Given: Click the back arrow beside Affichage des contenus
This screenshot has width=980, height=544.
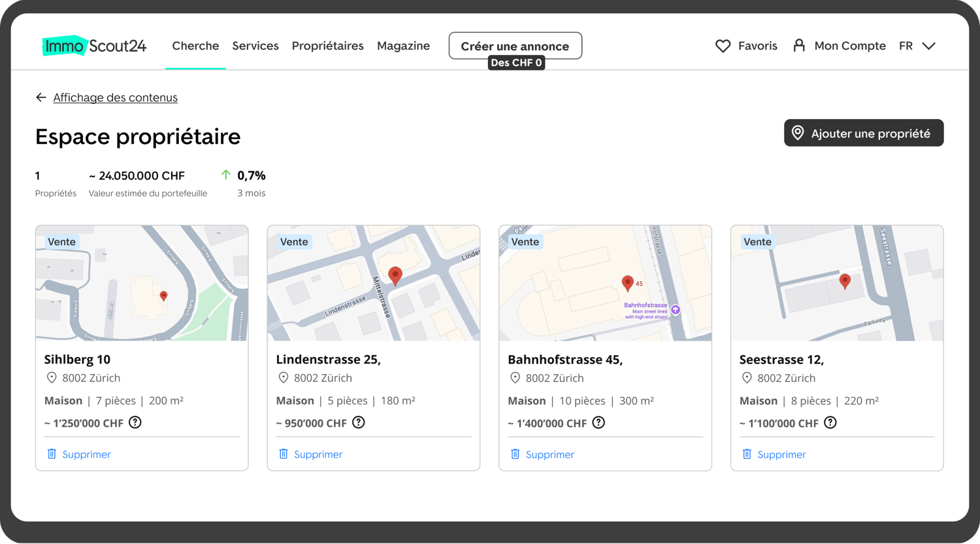Looking at the screenshot, I should [x=41, y=97].
